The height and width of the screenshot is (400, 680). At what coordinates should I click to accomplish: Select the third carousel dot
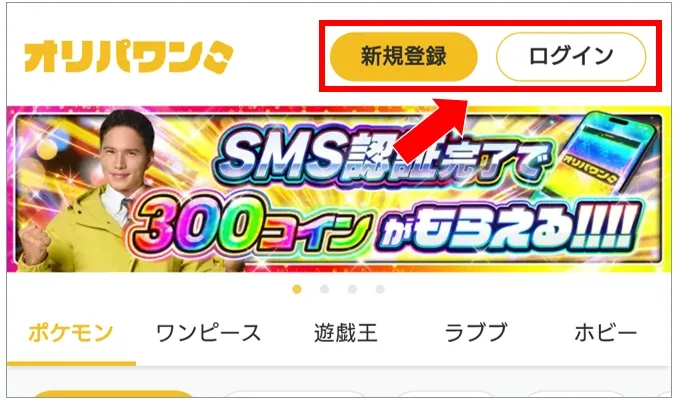pos(352,289)
